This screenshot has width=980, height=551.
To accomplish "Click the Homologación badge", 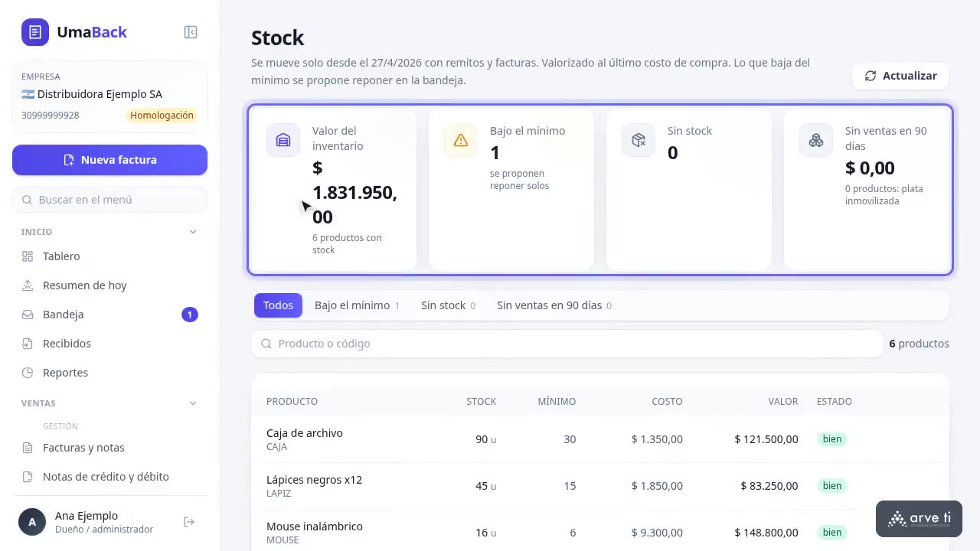I will pos(162,116).
